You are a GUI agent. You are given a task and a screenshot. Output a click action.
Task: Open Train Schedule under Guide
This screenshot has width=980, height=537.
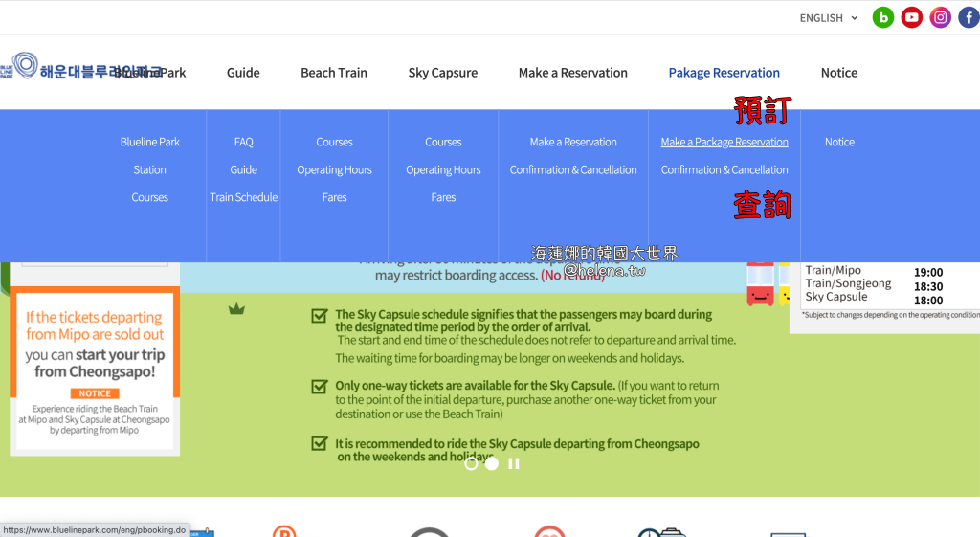[243, 197]
